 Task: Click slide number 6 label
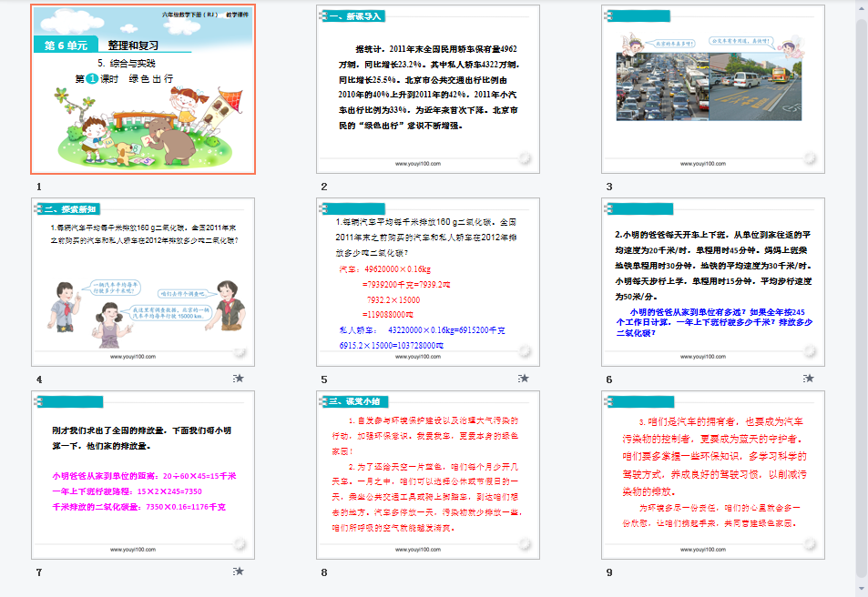609,379
